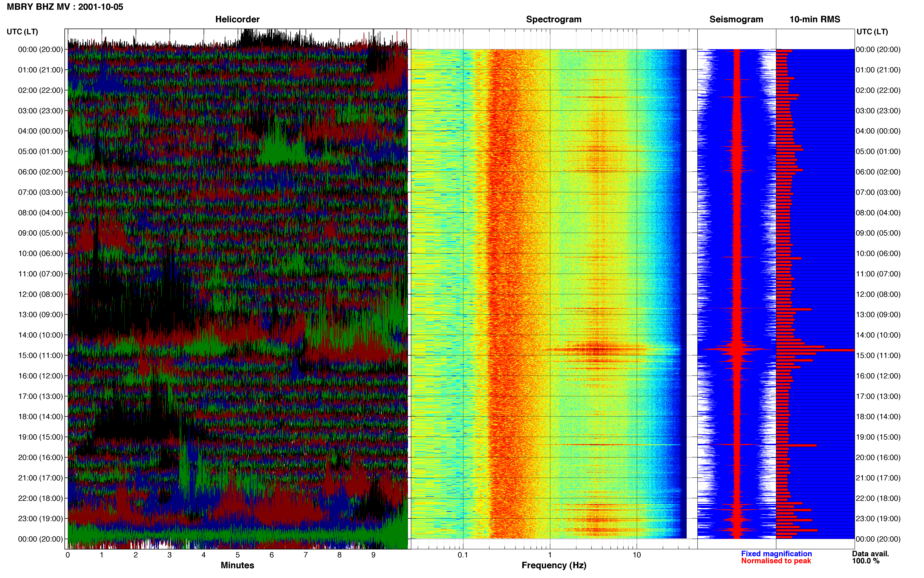The height and width of the screenshot is (578, 924).
Task: Click minute tick '5' under the Helicorder
Action: pyautogui.click(x=238, y=555)
